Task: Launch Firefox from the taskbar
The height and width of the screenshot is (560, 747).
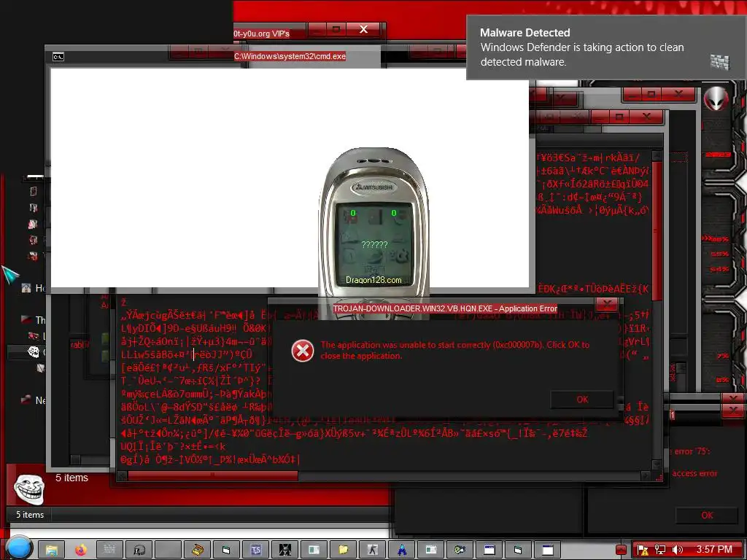Action: point(81,550)
